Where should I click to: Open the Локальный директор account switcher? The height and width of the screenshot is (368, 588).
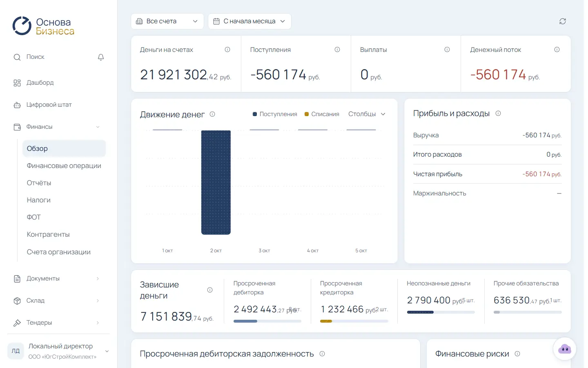[x=59, y=351]
